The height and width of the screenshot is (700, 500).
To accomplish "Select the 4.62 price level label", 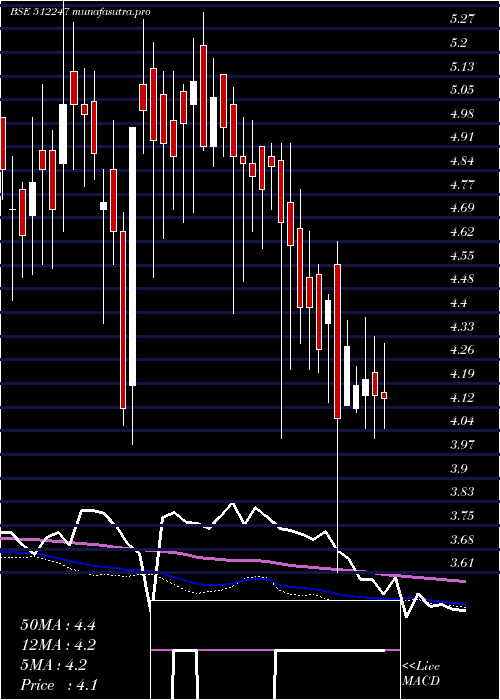I will (x=462, y=232).
